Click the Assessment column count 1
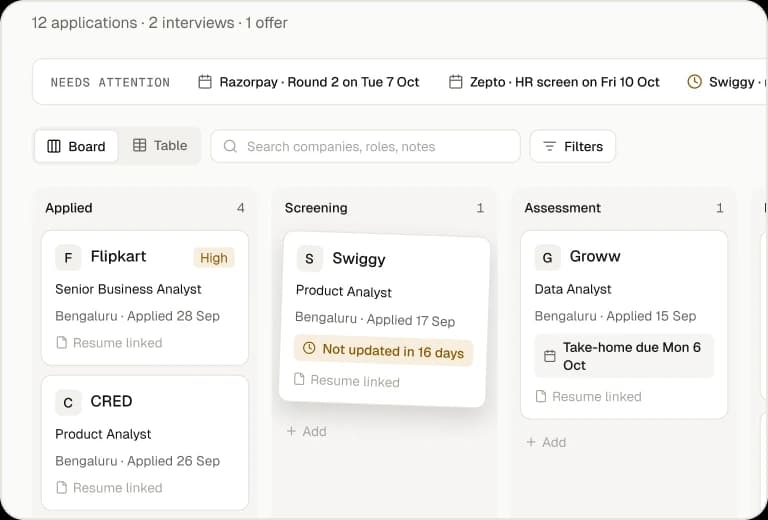Image resolution: width=768 pixels, height=520 pixels. pos(720,208)
